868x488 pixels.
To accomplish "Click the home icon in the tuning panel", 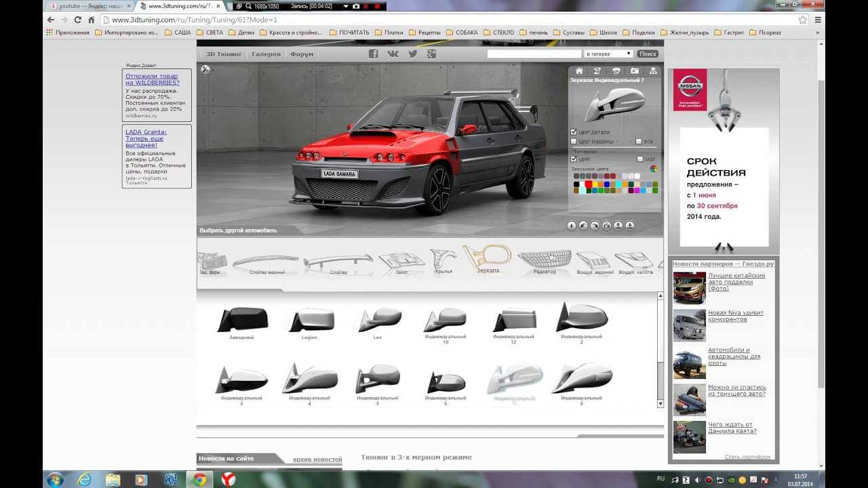I will (579, 70).
